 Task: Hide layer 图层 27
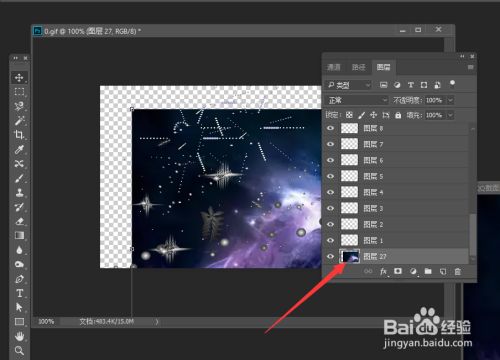point(330,256)
